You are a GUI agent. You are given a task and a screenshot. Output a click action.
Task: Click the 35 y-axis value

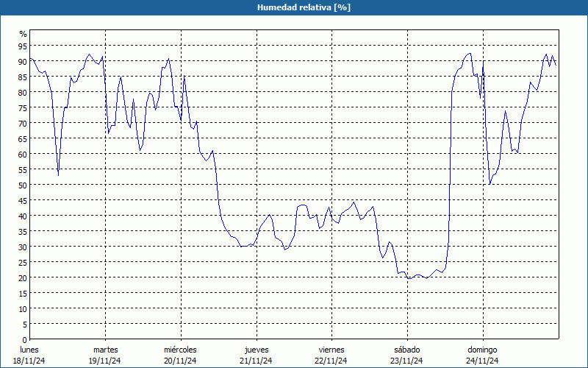(24, 231)
